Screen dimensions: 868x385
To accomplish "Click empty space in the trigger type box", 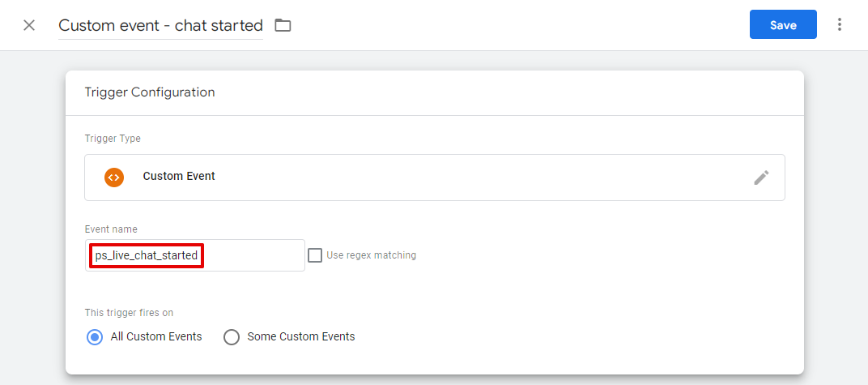I will pos(486,178).
